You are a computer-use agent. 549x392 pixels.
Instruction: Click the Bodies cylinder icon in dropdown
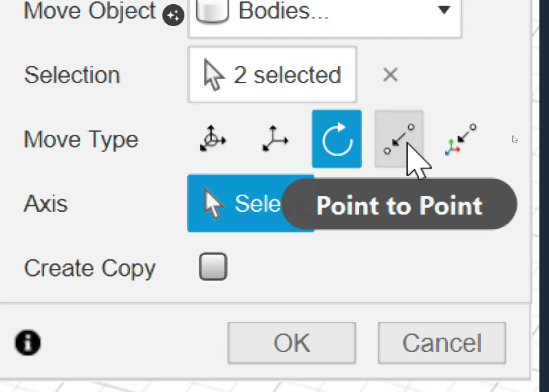point(213,10)
